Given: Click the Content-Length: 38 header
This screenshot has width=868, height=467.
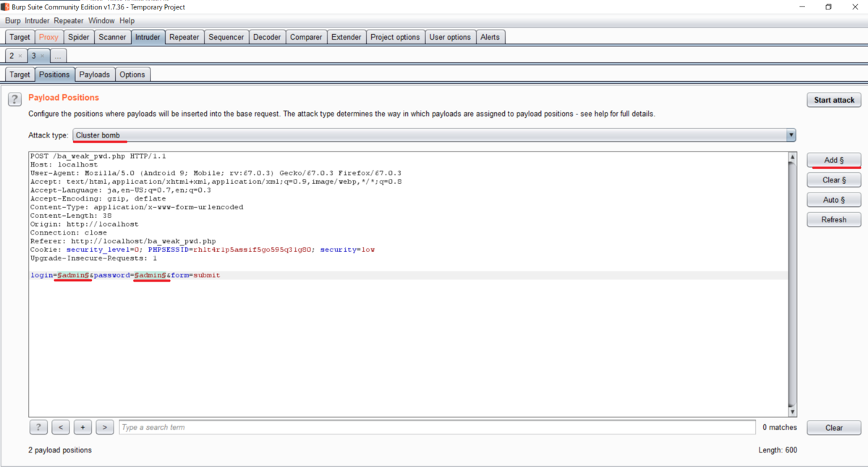Looking at the screenshot, I should point(71,216).
